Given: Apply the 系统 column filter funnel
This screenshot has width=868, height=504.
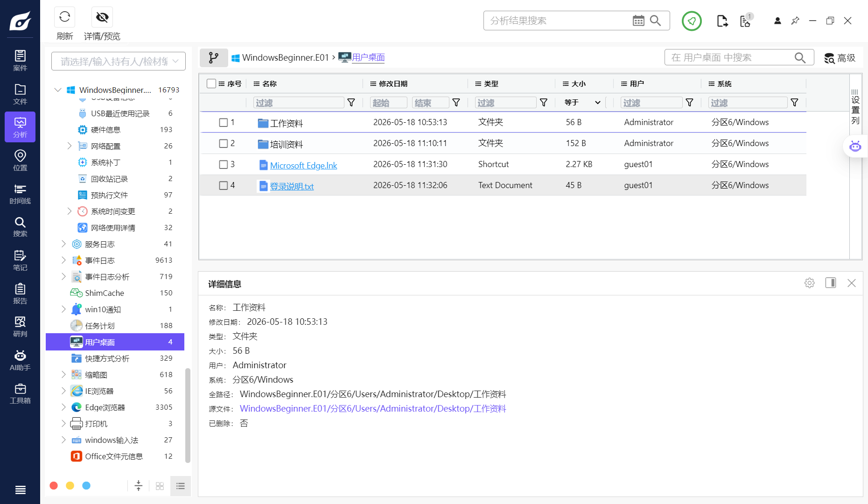Looking at the screenshot, I should pos(794,103).
